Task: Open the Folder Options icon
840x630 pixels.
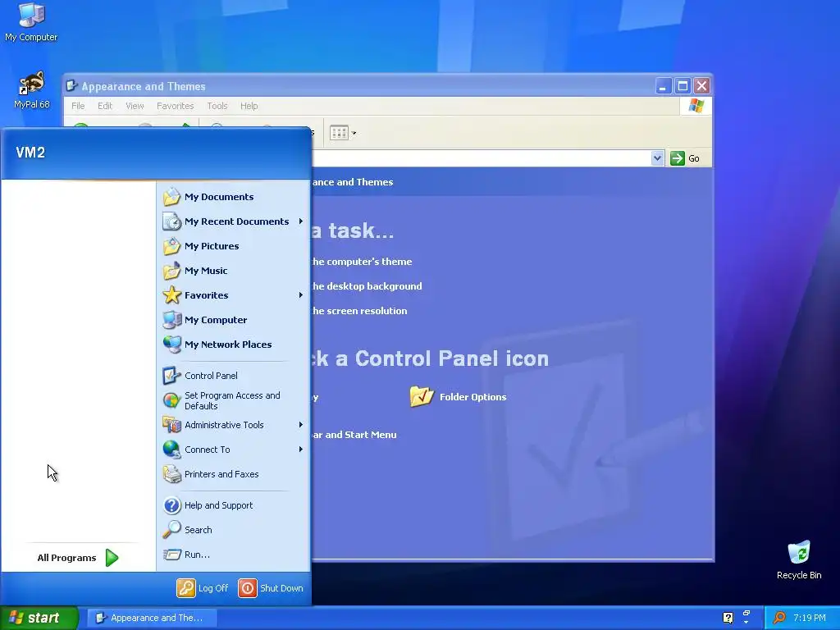Action: tap(422, 396)
